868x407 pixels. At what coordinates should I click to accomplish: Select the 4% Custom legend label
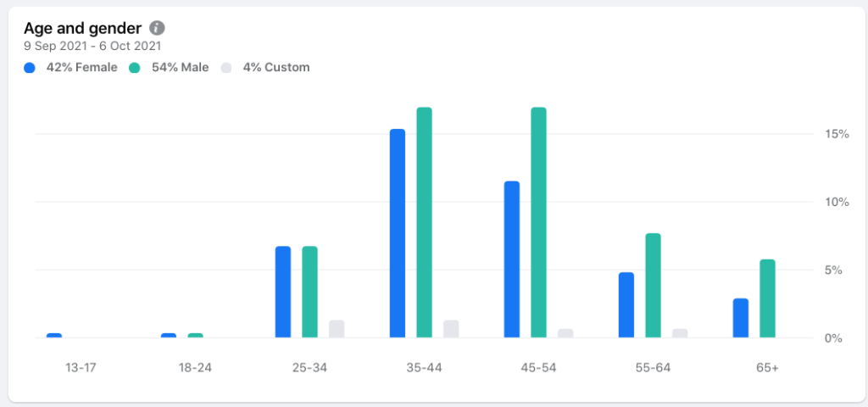tap(275, 68)
